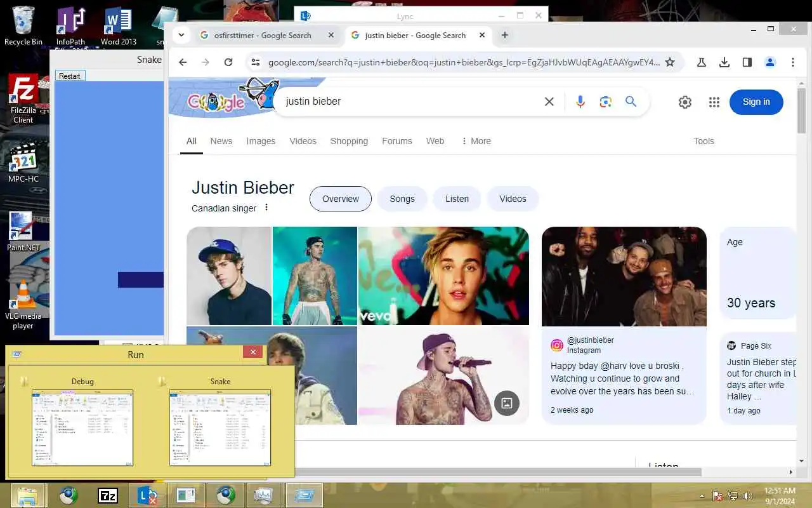The image size is (812, 508).
Task: Open Chrome Labs flask icon
Action: click(702, 62)
